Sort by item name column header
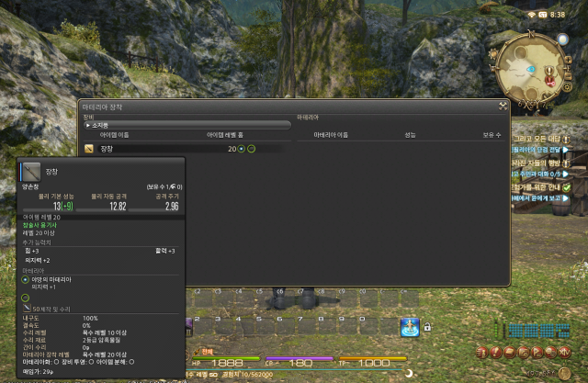The image size is (588, 383). (127, 135)
